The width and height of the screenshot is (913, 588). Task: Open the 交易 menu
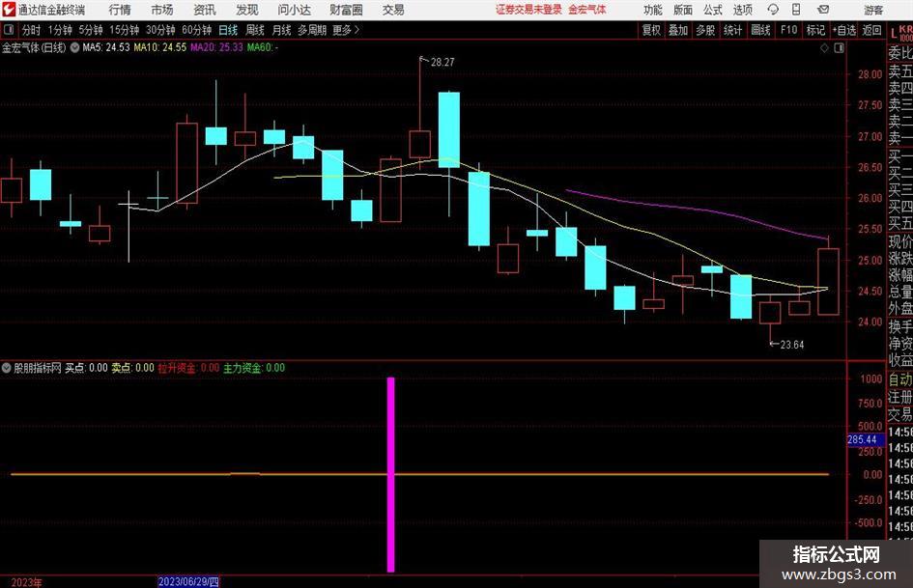[393, 10]
